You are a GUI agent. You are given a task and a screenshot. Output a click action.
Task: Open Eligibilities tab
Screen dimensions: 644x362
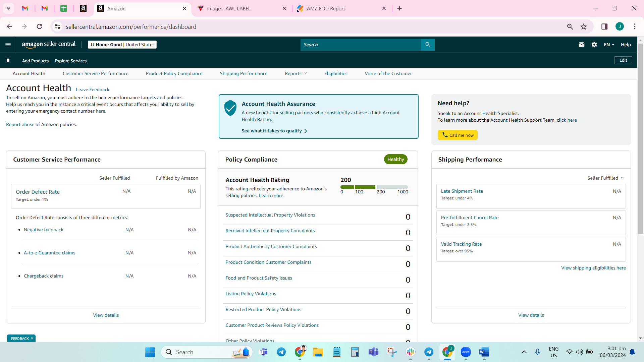(x=336, y=73)
